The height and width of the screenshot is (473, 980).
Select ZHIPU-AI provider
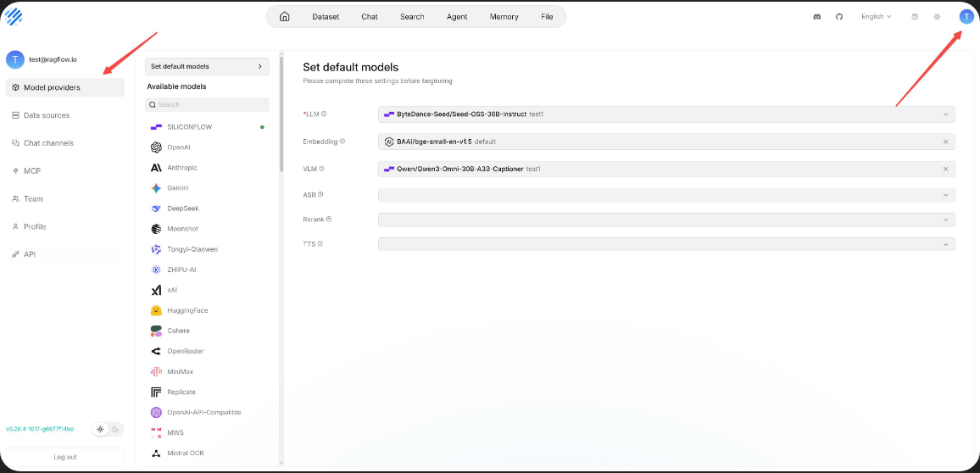(207, 270)
